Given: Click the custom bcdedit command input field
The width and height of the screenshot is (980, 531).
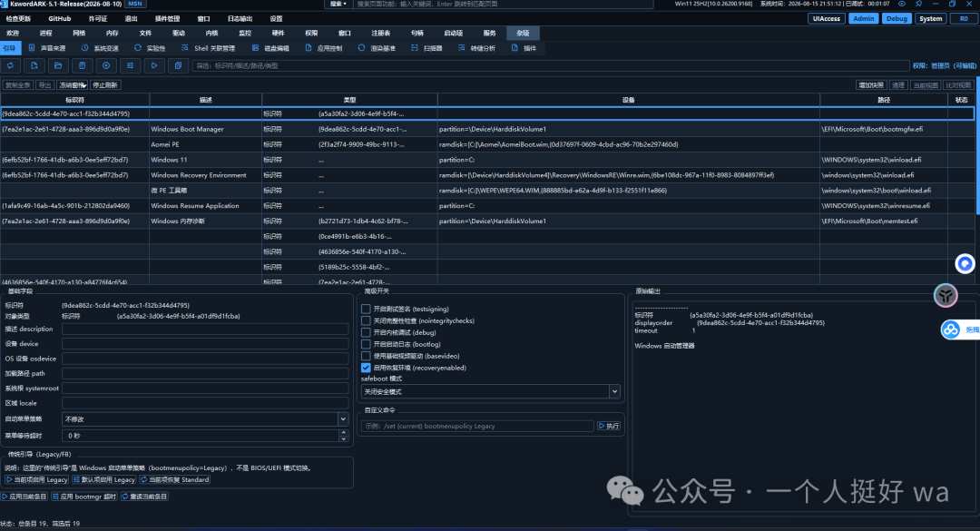Looking at the screenshot, I should pyautogui.click(x=477, y=426).
